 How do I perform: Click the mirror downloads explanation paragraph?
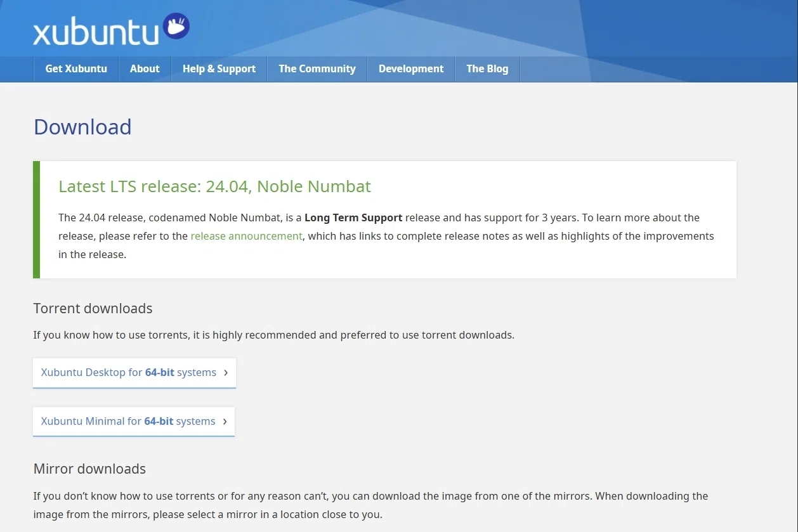[x=370, y=505]
